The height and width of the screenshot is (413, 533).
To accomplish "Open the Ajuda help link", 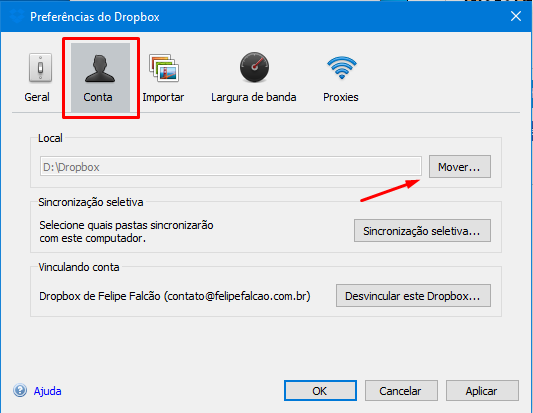I will tap(48, 391).
